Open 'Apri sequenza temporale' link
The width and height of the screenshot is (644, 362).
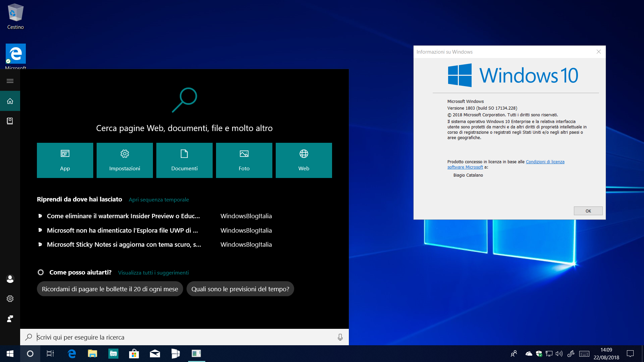coord(159,200)
